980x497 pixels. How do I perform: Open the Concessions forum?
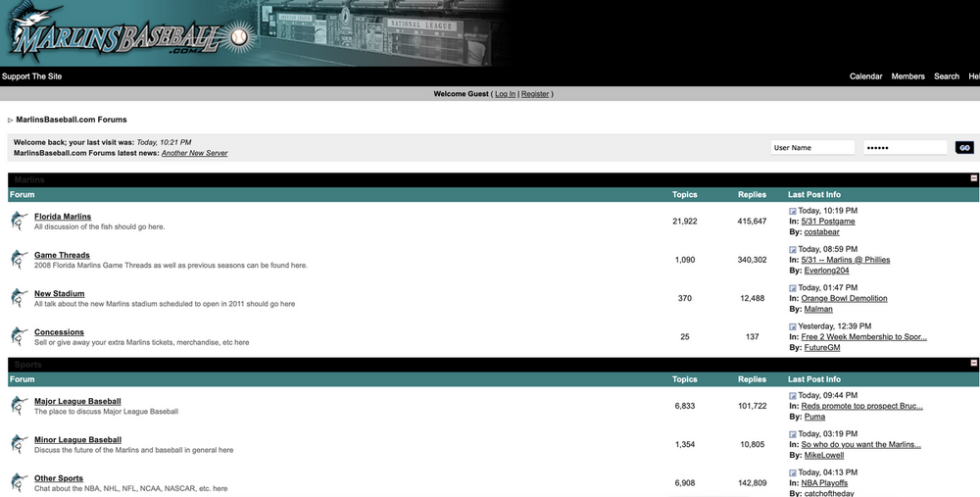pyautogui.click(x=59, y=332)
